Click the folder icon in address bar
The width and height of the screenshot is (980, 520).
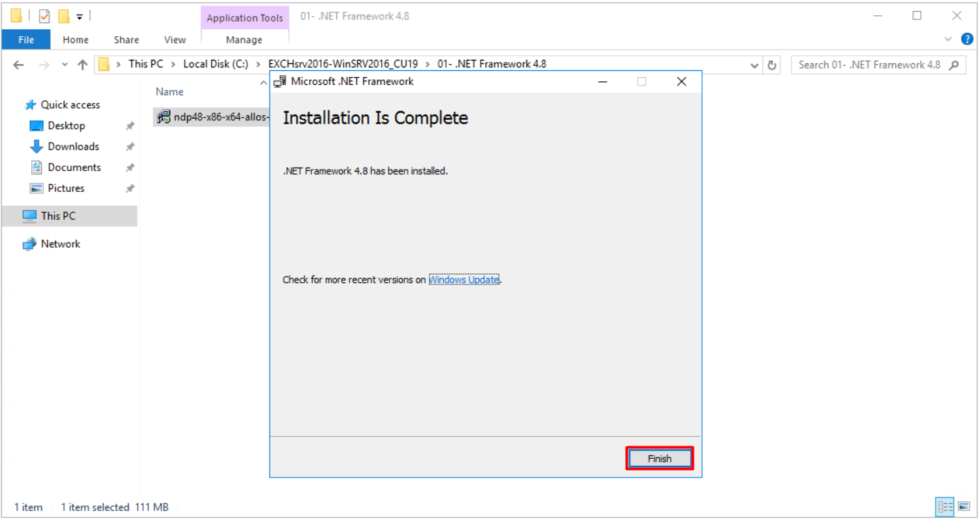(105, 65)
